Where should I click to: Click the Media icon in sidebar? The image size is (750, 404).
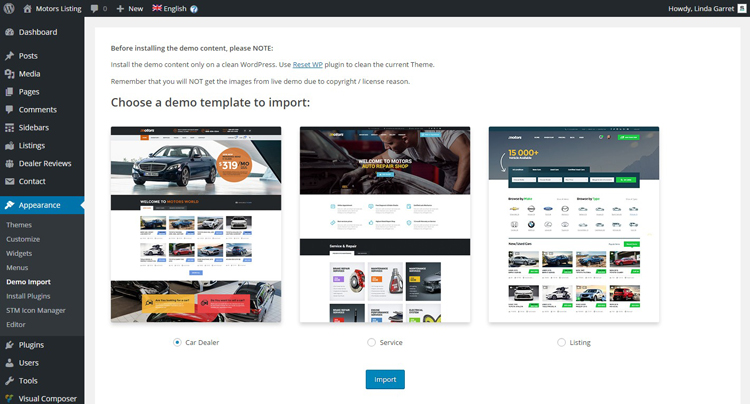10,74
